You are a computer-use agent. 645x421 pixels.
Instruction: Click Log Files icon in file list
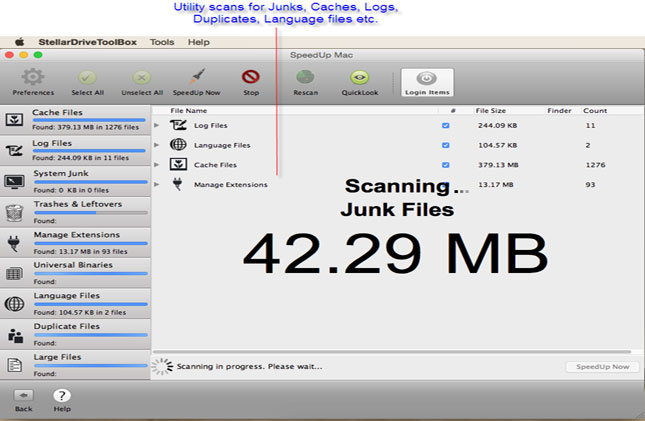click(178, 125)
